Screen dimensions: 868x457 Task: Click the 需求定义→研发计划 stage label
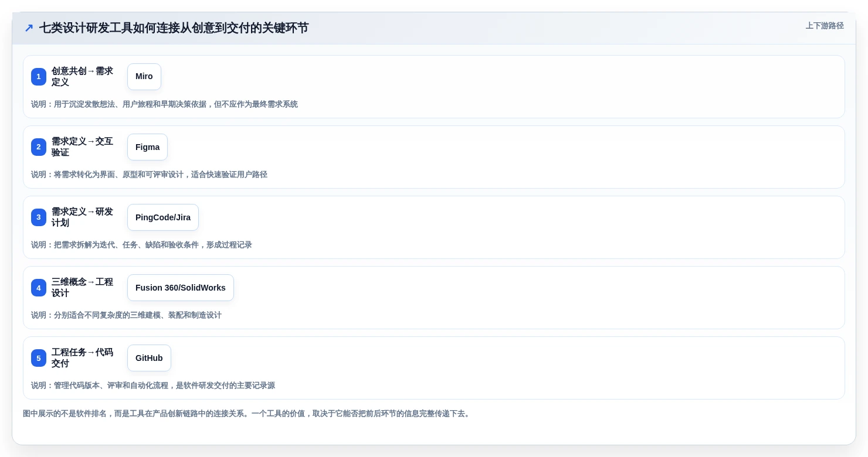coord(83,217)
